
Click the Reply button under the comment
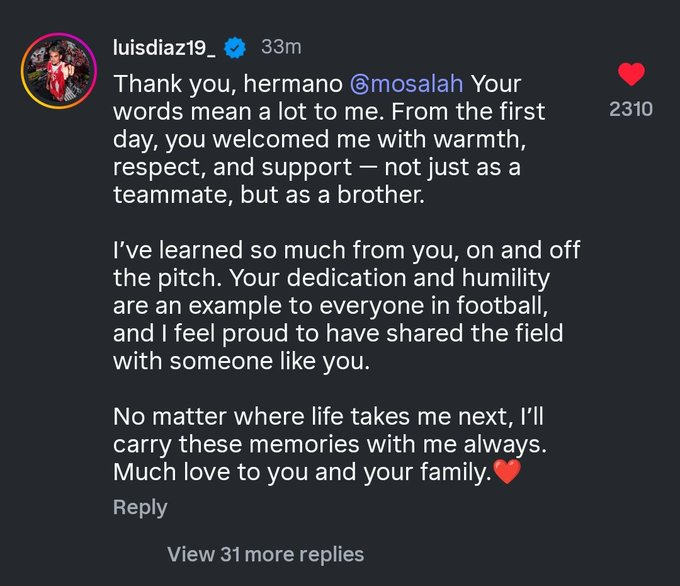coord(140,507)
